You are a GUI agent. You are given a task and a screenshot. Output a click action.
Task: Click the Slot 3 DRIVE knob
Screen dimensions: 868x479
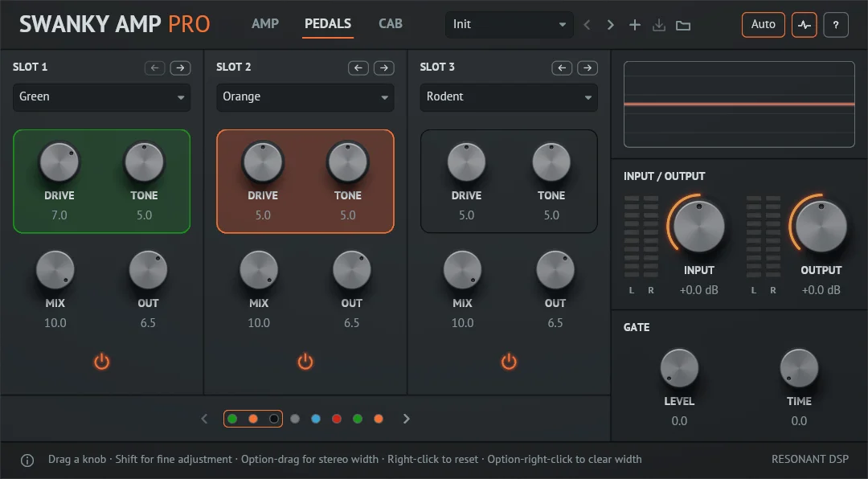467,162
